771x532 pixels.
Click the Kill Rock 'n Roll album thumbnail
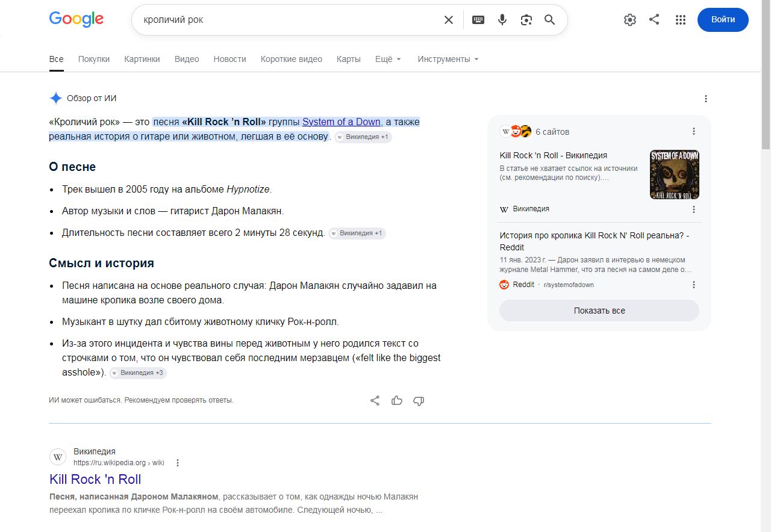tap(675, 175)
